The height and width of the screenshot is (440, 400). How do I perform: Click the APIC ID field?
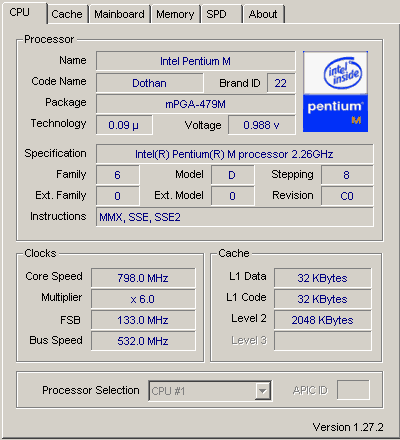(x=353, y=390)
